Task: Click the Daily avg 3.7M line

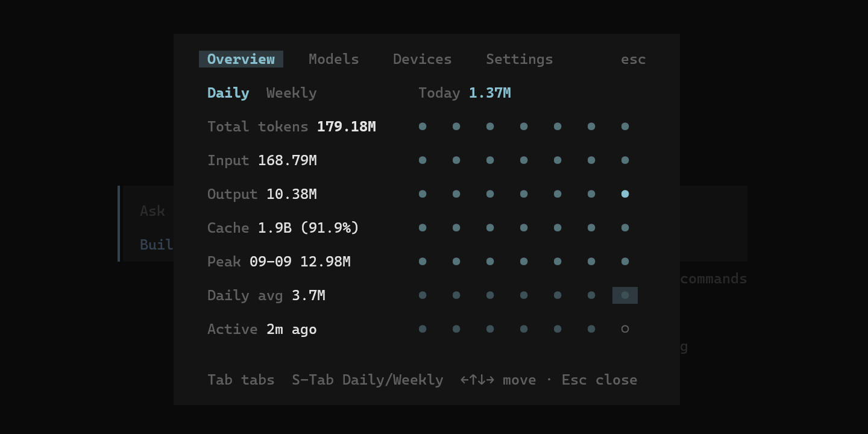Action: (266, 295)
